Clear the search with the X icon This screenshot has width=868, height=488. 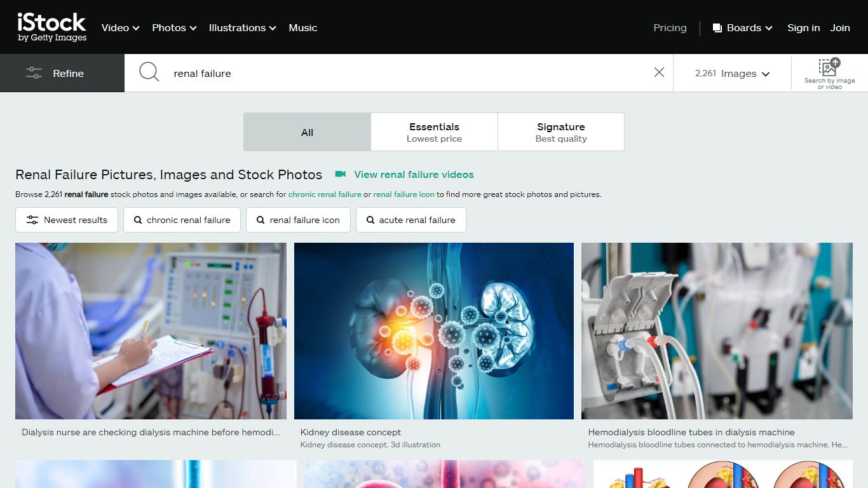point(659,72)
